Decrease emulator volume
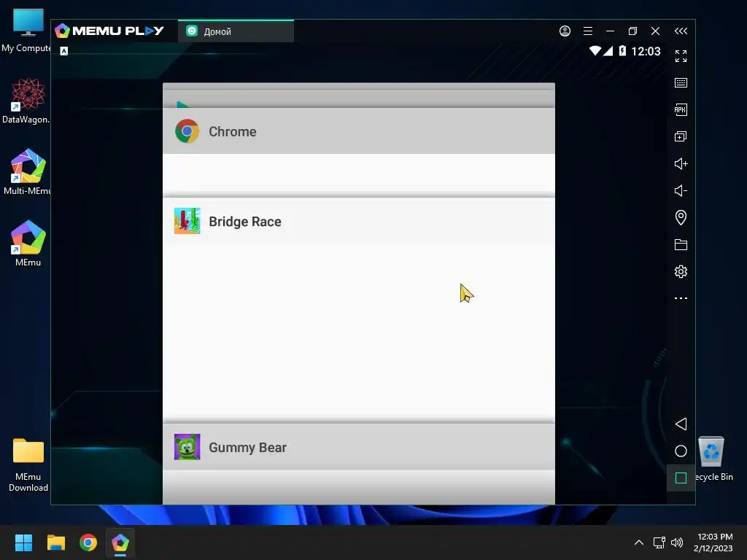This screenshot has width=747, height=560. 681,191
